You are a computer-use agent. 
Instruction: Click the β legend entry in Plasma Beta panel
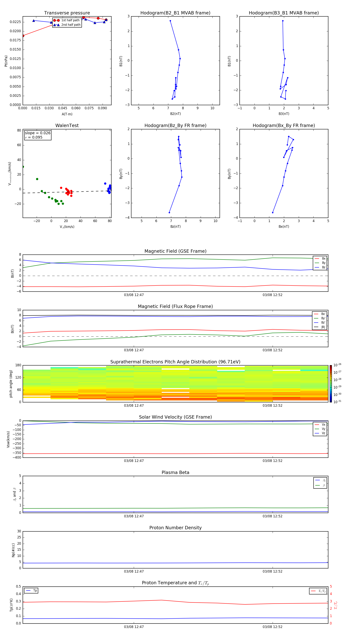coord(320,485)
